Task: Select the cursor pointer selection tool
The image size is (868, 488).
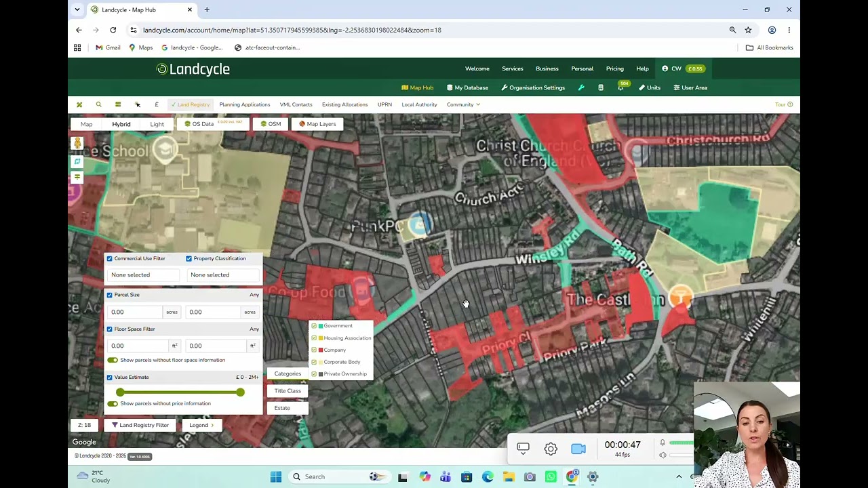Action: coord(138,104)
